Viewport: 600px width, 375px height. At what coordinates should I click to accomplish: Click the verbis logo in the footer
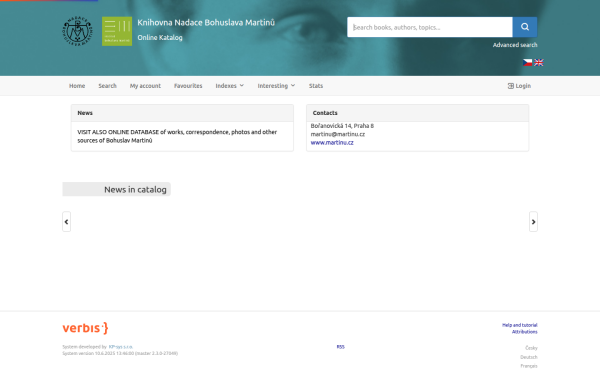tap(85, 328)
